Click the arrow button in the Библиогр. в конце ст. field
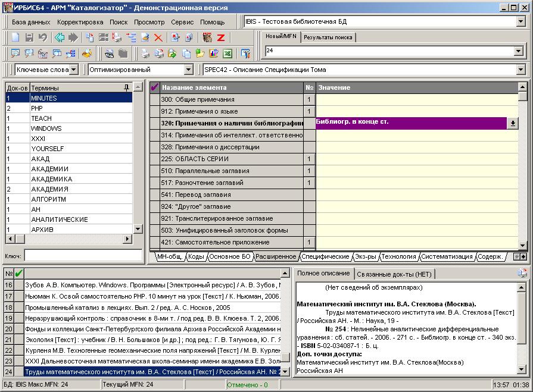This screenshot has height=392, width=533. (513, 123)
